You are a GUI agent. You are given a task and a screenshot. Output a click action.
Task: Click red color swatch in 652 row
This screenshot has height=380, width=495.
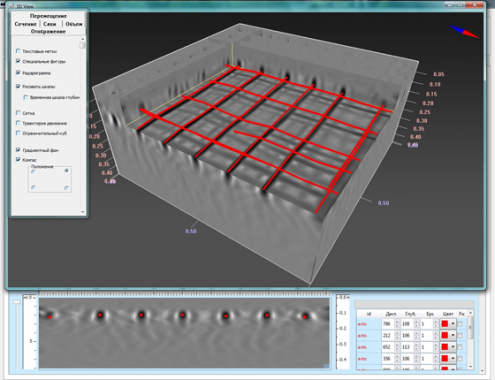tap(445, 347)
